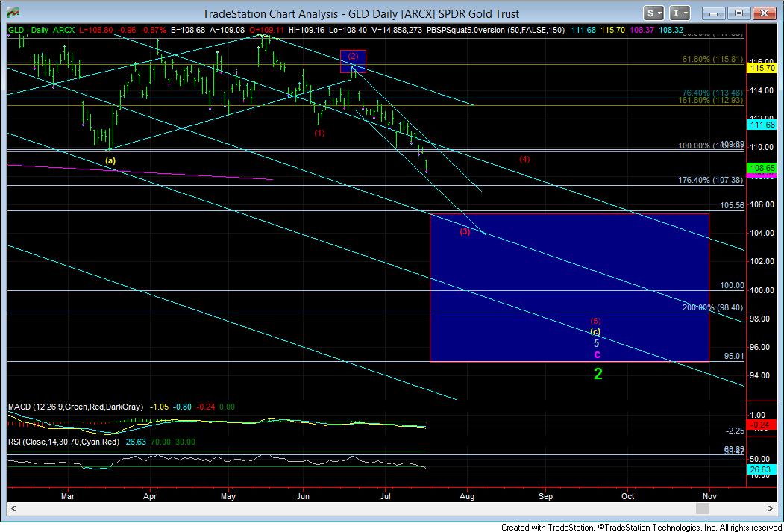Select the "61.80% (115.81)" Fibonacci label
Screen dimensions: 784x532
(712, 59)
